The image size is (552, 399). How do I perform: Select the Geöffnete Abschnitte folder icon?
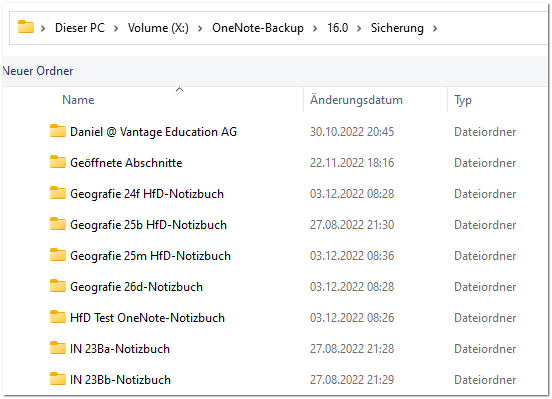pos(58,162)
